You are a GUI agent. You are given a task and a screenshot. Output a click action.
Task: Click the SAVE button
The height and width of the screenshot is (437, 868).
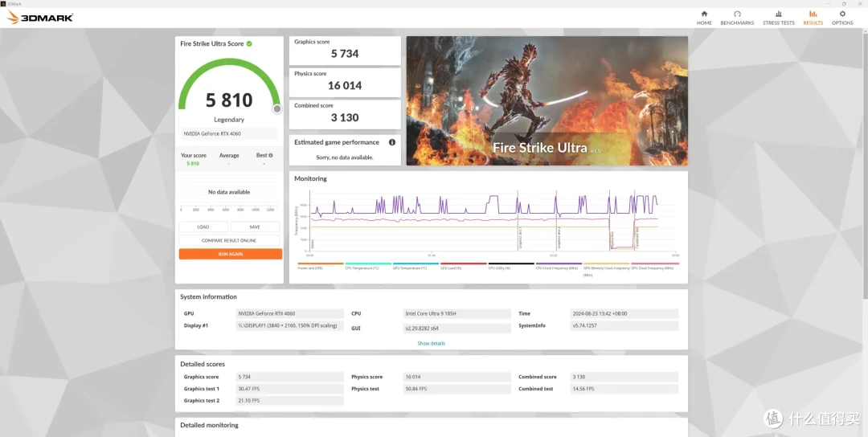[x=255, y=227]
